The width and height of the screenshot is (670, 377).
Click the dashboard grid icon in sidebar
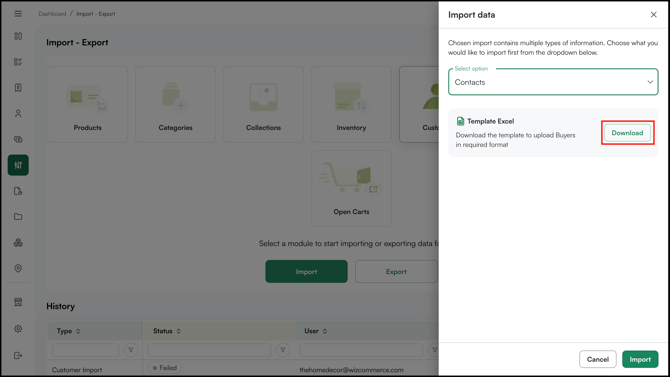[x=18, y=36]
